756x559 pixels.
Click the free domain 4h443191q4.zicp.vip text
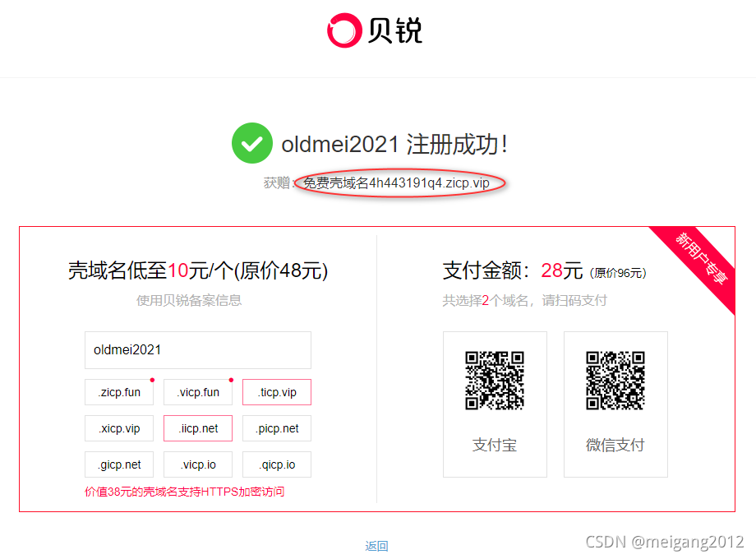pos(396,182)
